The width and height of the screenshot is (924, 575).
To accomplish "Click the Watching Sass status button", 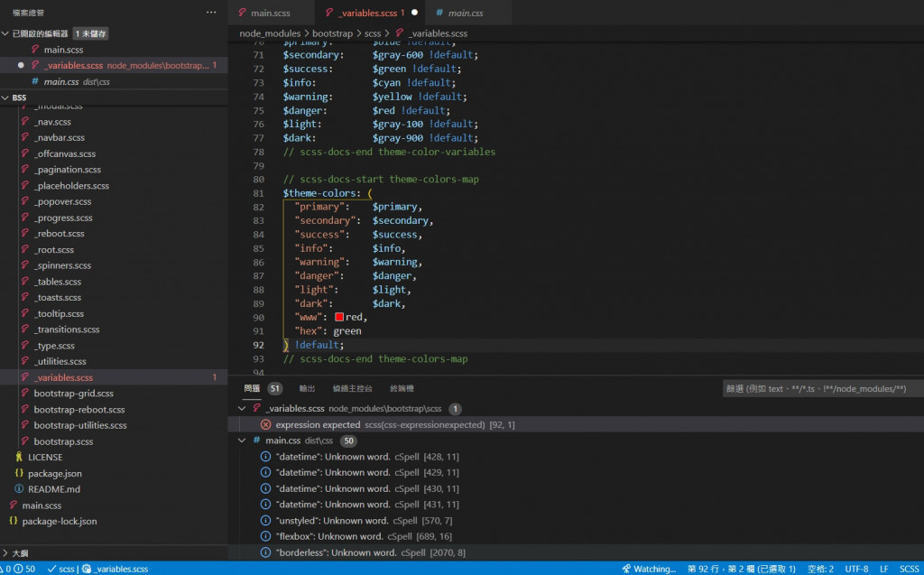I will (650, 569).
